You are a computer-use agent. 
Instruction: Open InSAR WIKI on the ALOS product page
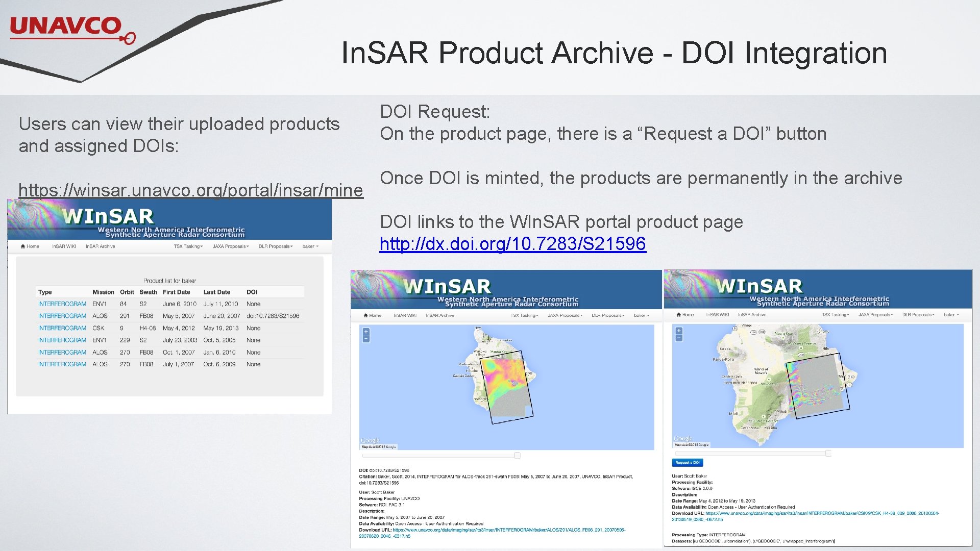click(405, 315)
